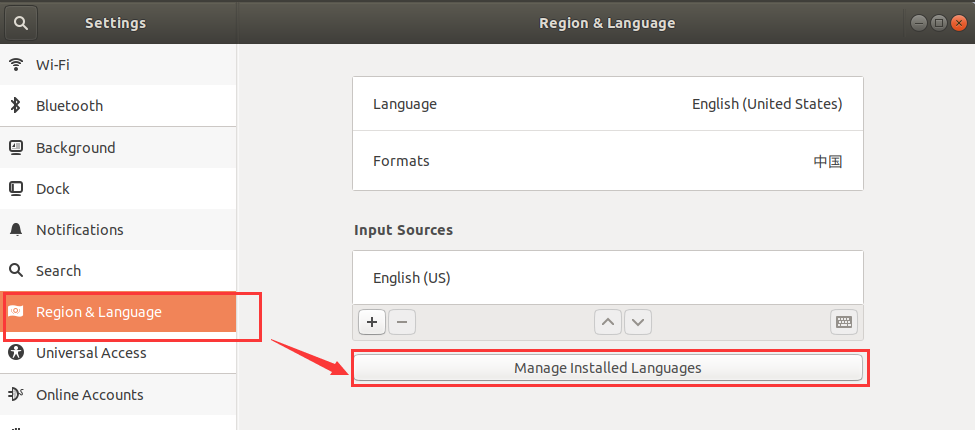
Task: Open keyboard layout preview for input source
Action: point(844,322)
